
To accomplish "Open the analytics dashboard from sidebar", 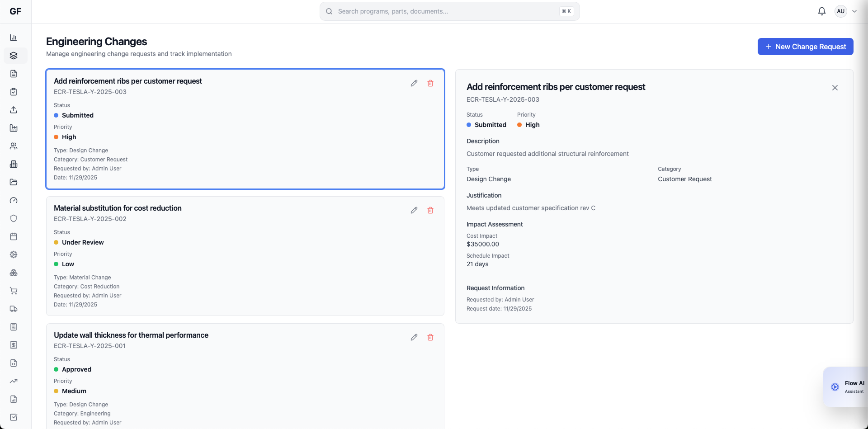I will (x=14, y=38).
